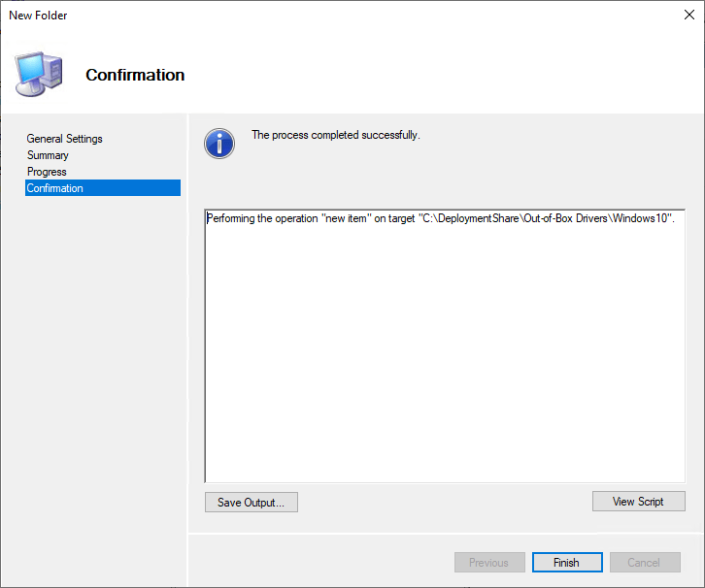Screen dimensions: 705x588
Task: Go to the Progress step
Action: 47,172
